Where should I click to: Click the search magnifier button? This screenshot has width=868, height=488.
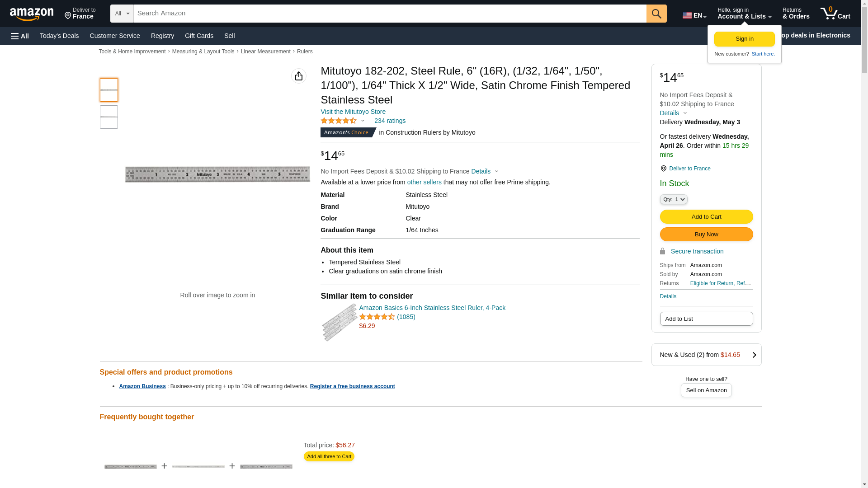pyautogui.click(x=656, y=14)
